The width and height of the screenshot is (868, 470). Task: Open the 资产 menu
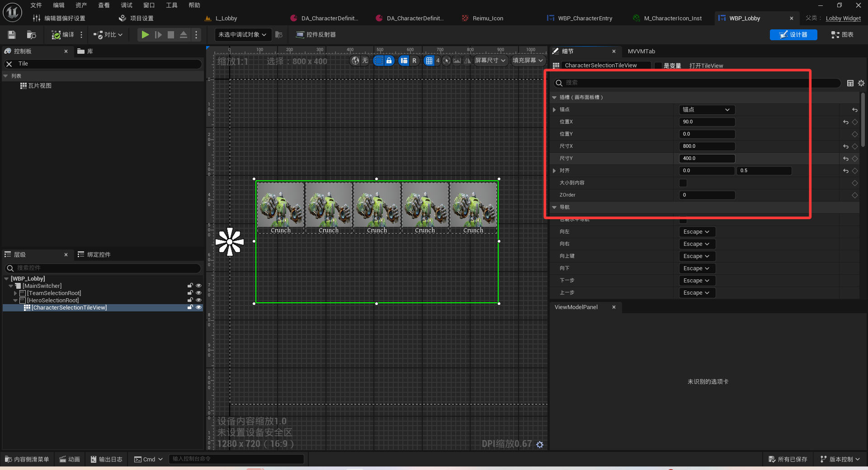[x=81, y=5]
